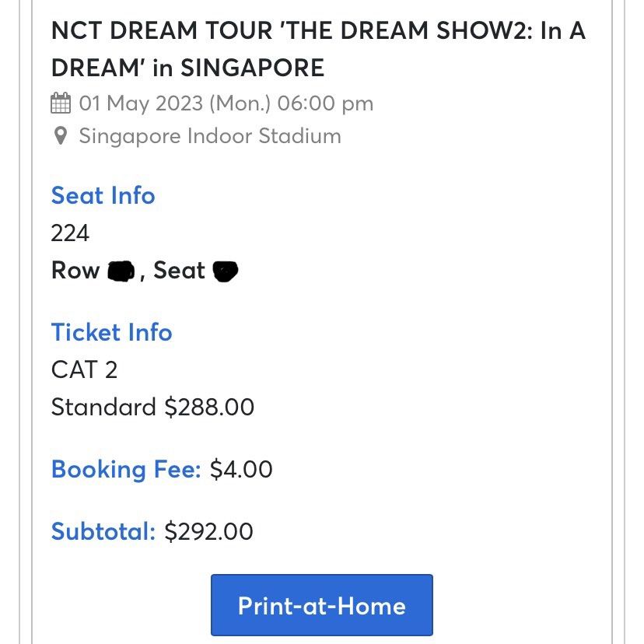Click the blue Print-at-Home button label
Screen dimensions: 644x644
(320, 604)
